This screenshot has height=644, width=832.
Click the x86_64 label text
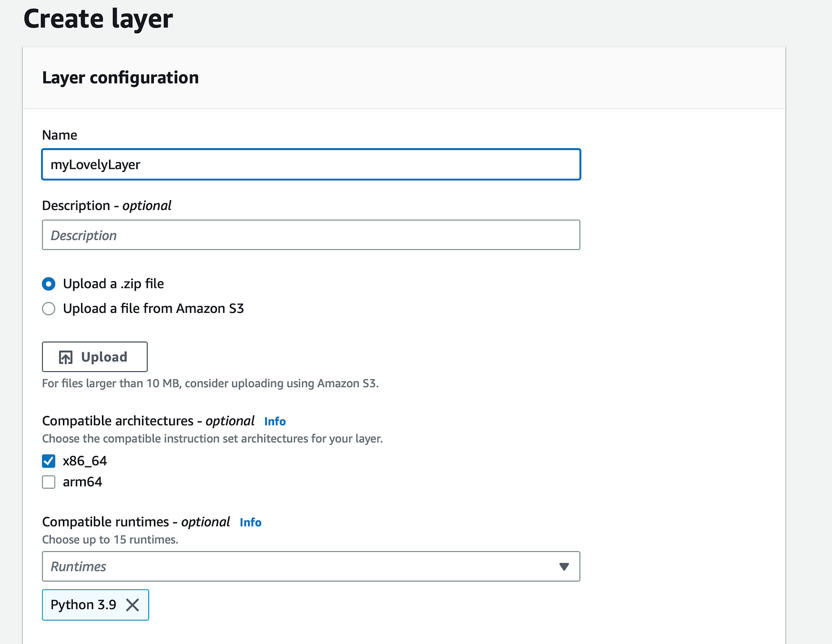click(x=85, y=461)
